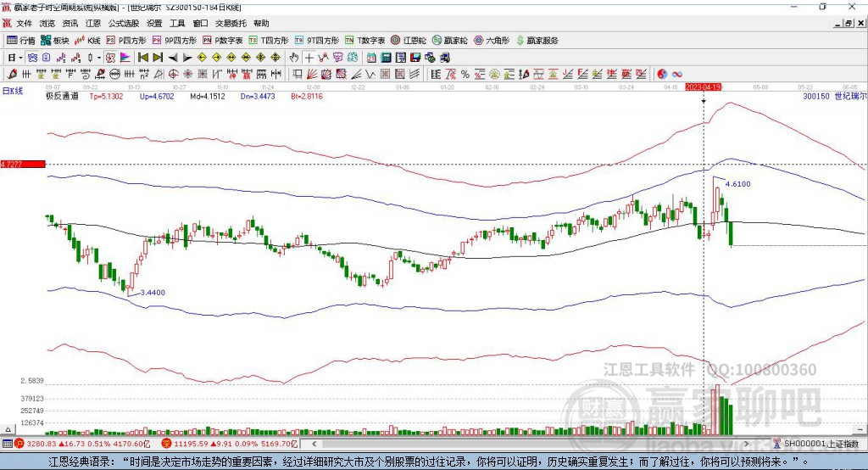Open the 9P四方形 tool
This screenshot has height=470, width=868.
175,41
